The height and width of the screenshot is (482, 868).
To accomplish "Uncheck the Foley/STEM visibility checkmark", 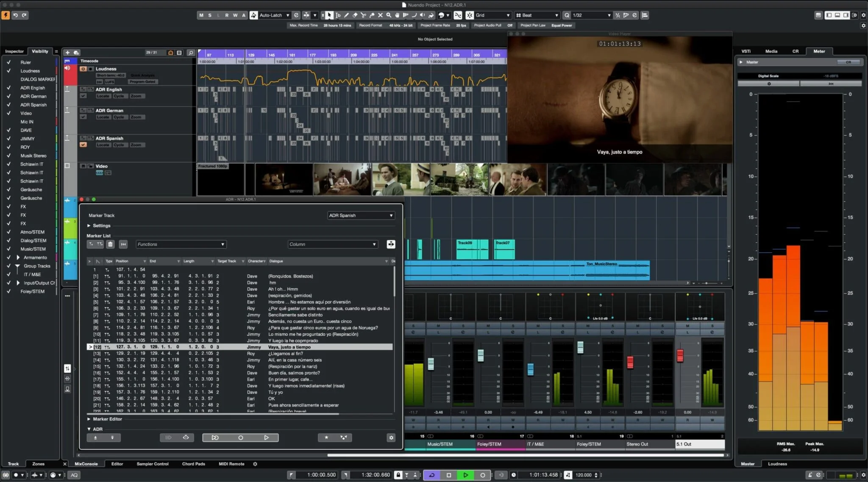I will pos(8,291).
